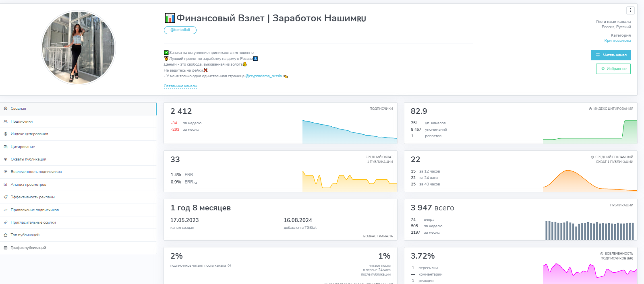644x284 pixels.
Task: Click info icon beside СРЕДНИЙ РЕКЛАМНЫЙ ОХВАТ
Action: point(592,157)
